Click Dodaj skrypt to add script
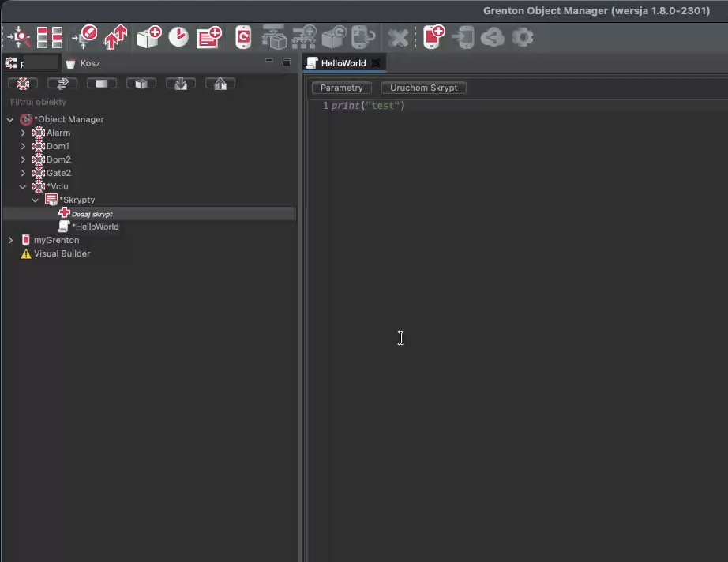The image size is (728, 562). 92,214
